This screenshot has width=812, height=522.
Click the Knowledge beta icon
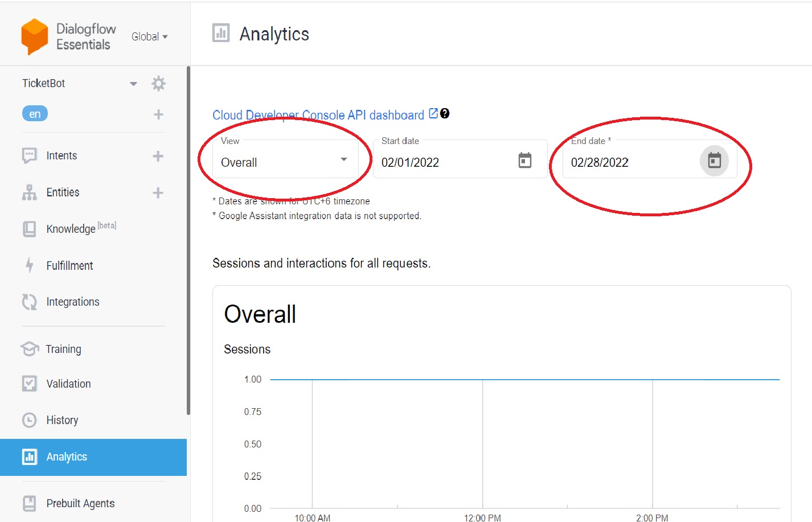coord(29,228)
